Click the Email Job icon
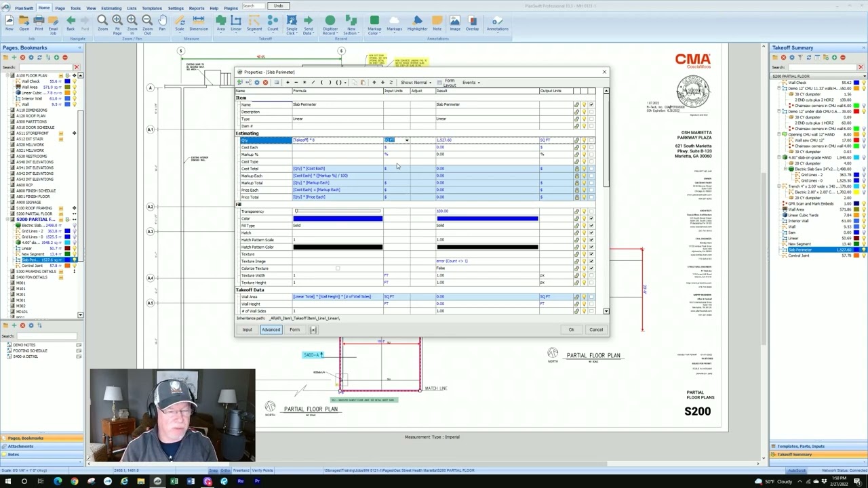This screenshot has height=488, width=868. [x=53, y=24]
